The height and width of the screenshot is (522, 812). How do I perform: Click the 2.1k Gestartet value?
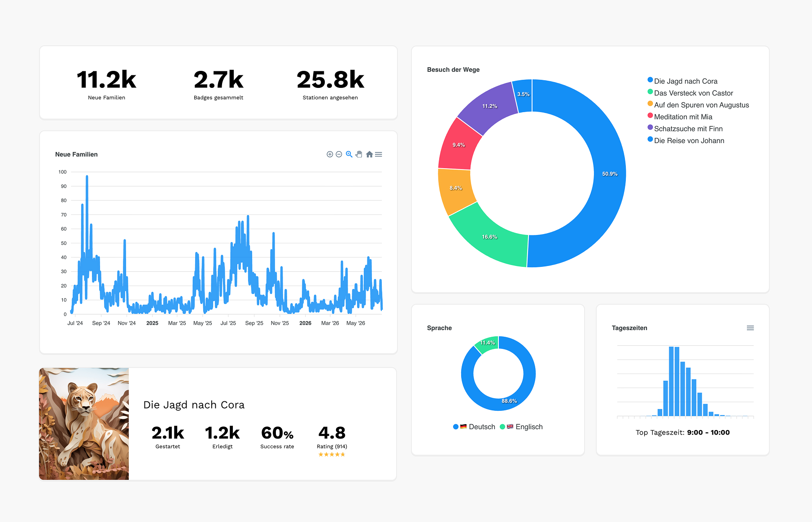coord(168,433)
